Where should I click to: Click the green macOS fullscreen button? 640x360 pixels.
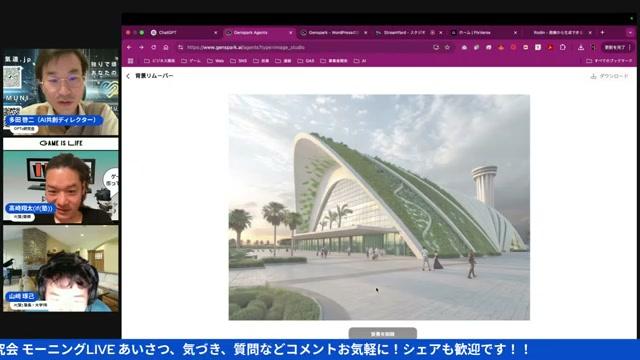click(142, 33)
